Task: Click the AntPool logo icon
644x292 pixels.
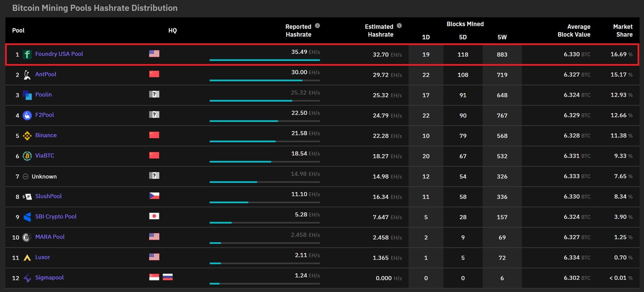Action: (27, 75)
